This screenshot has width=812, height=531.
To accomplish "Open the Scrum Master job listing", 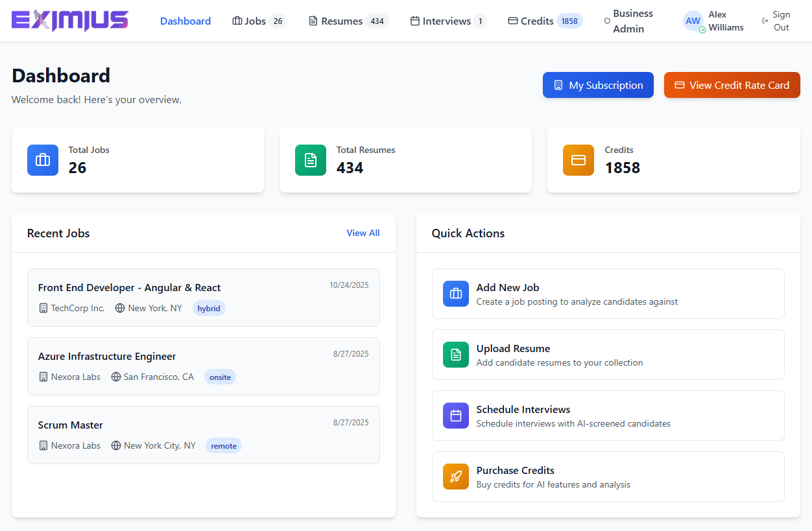I will 203,435.
